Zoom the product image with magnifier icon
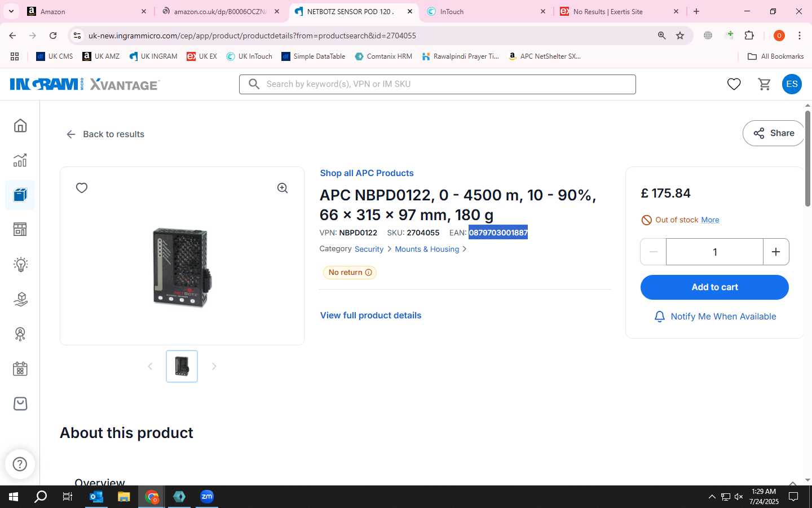 283,188
